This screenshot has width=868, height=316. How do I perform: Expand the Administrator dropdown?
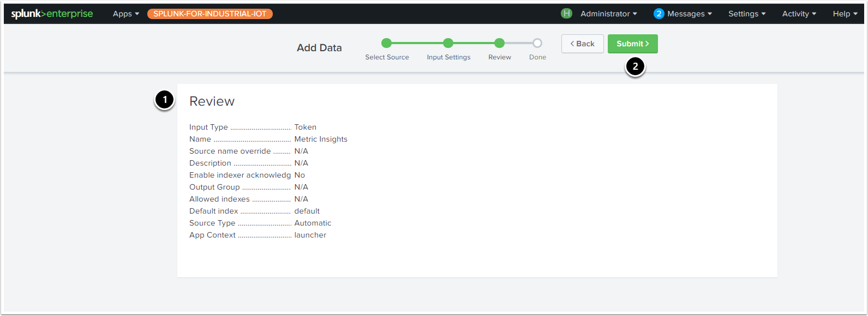[608, 14]
